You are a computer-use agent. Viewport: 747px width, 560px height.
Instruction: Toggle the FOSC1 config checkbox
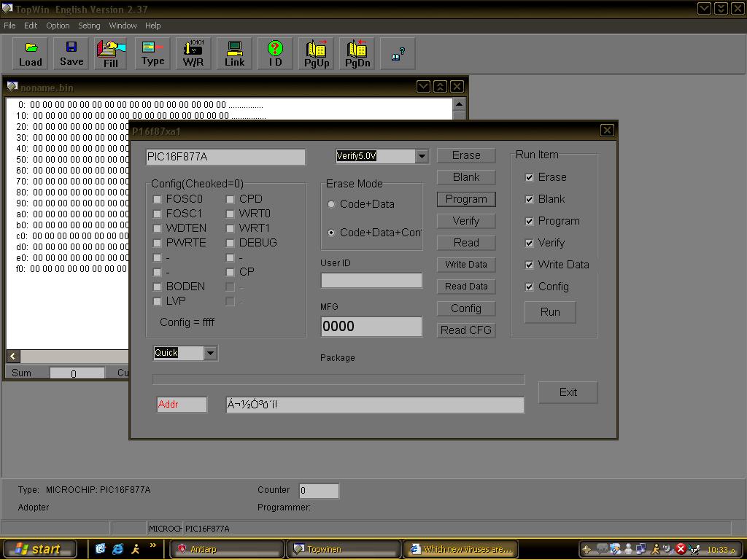tap(157, 214)
